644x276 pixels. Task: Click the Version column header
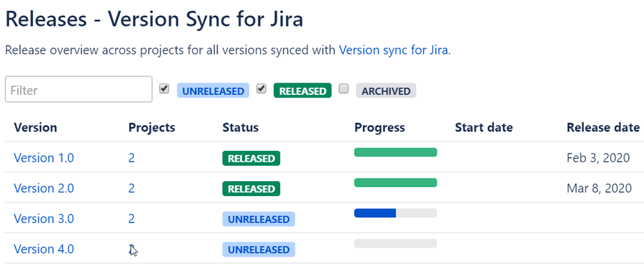pos(35,127)
